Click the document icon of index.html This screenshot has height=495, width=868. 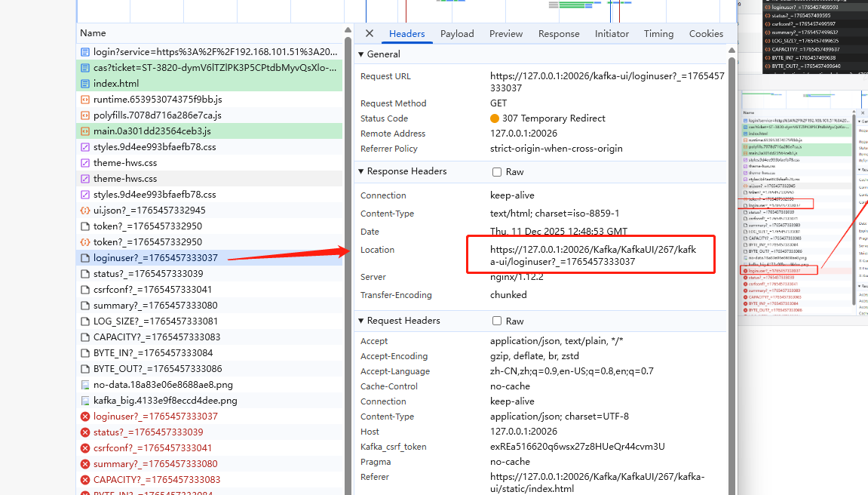point(84,84)
